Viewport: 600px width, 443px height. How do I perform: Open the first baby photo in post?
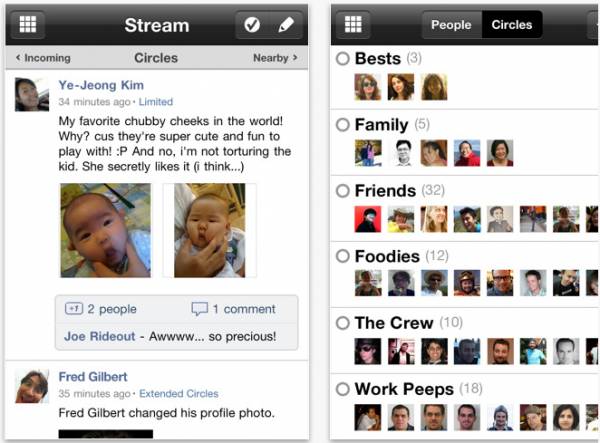tap(106, 230)
